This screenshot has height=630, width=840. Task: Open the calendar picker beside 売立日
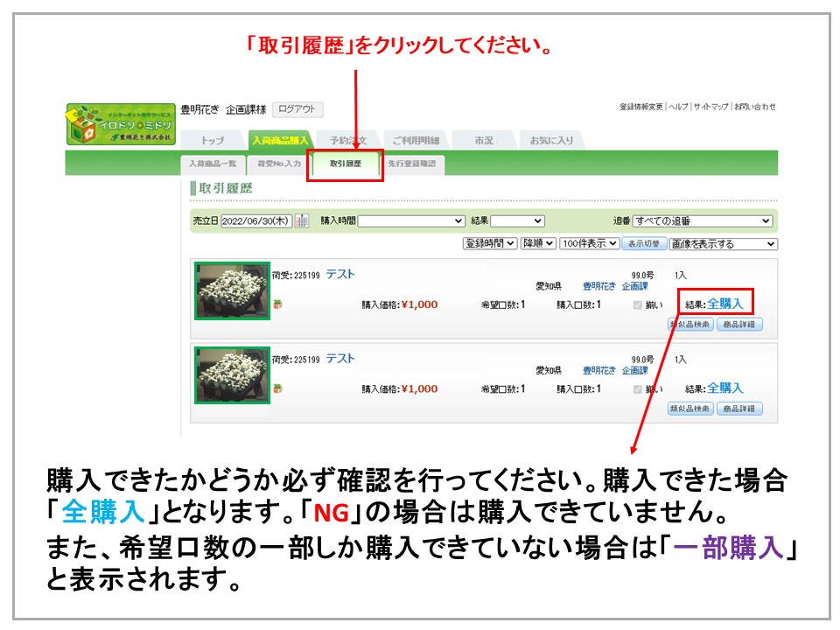[302, 221]
